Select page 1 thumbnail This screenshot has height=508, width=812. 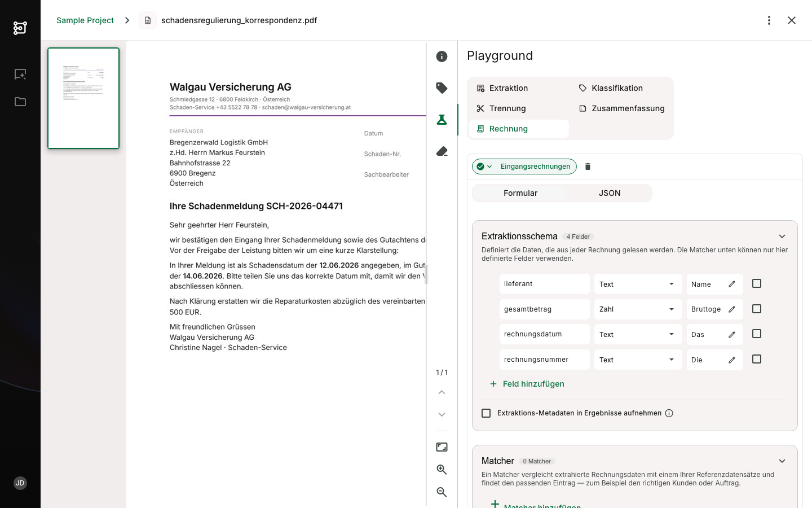click(83, 98)
